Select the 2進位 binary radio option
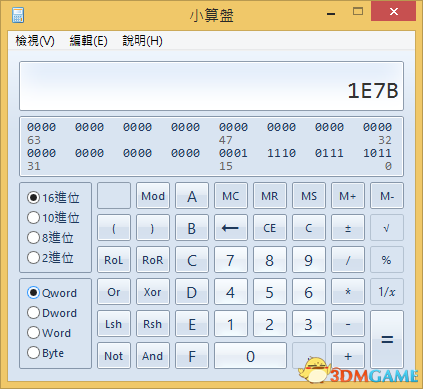The height and width of the screenshot is (389, 423). point(50,258)
